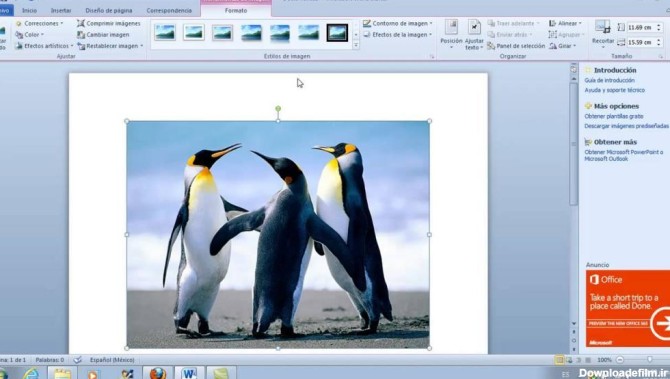Viewport: 670px width, 379px height.
Task: Click the 100% zoom level
Action: [604, 360]
